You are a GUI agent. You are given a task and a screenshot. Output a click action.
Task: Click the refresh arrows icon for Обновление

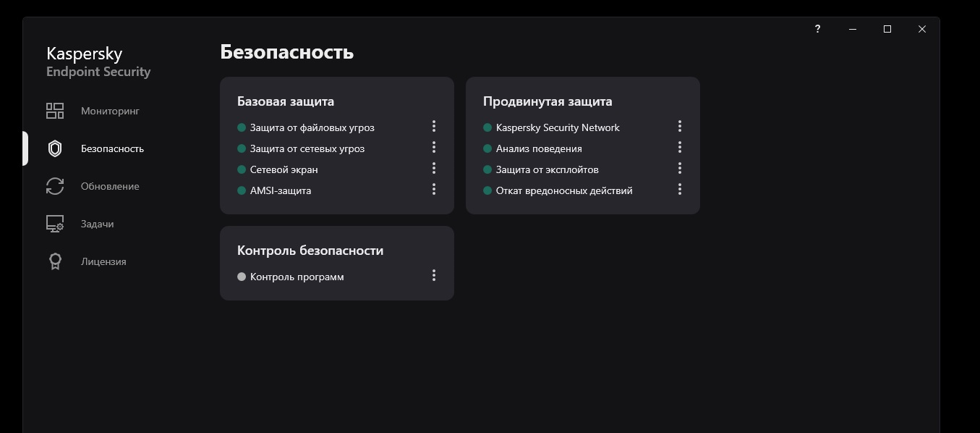tap(55, 186)
